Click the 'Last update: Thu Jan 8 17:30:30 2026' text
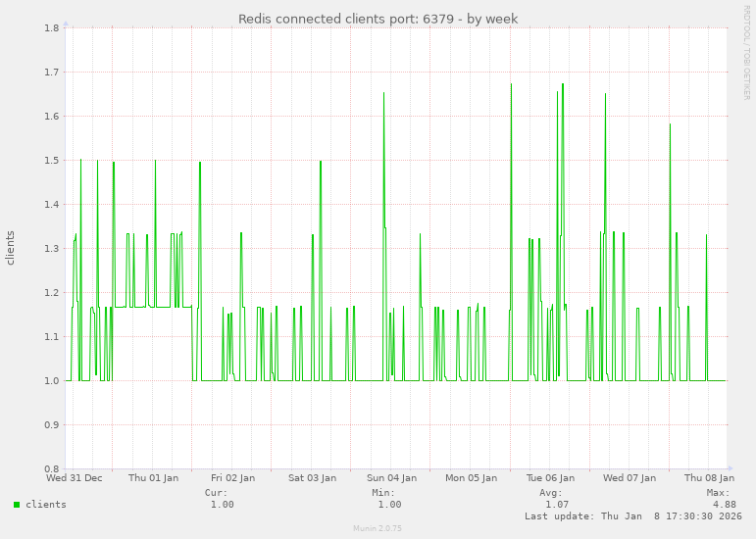The image size is (756, 539). tap(633, 515)
